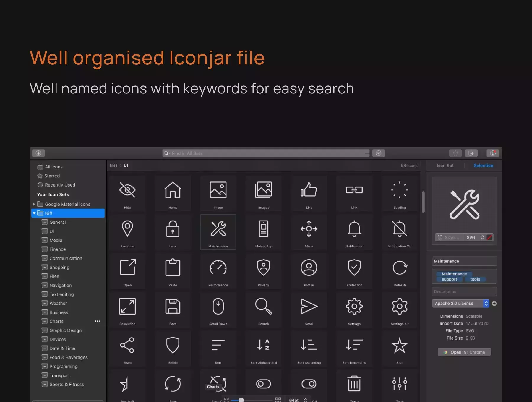Image resolution: width=532 pixels, height=402 pixels.
Task: Switch to the Icon Set tab
Action: [445, 166]
